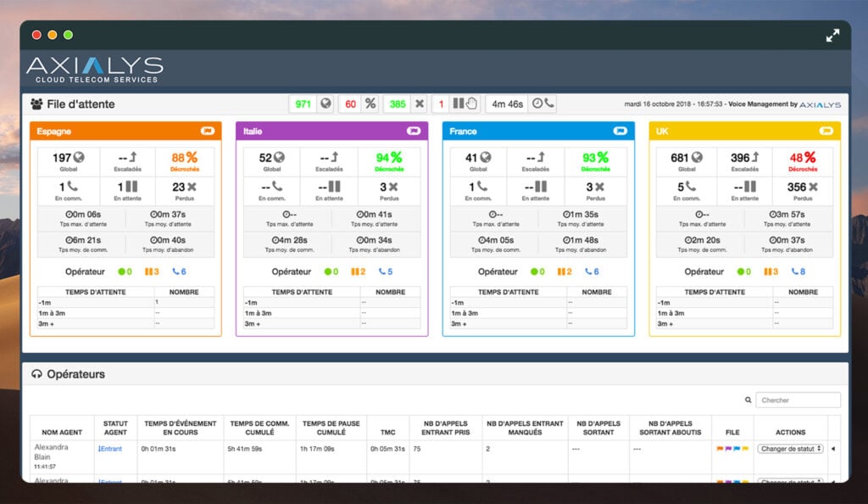This screenshot has height=504, width=868.
Task: Click the globe icon beside 52 in Italie
Action: click(x=279, y=158)
